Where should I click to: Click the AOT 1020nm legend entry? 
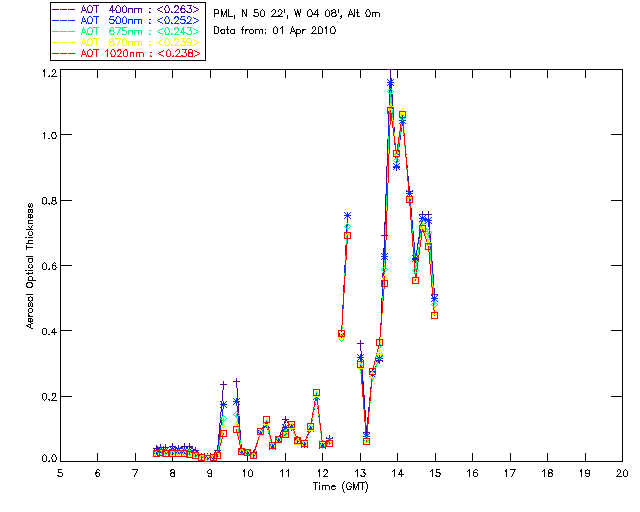point(126,53)
